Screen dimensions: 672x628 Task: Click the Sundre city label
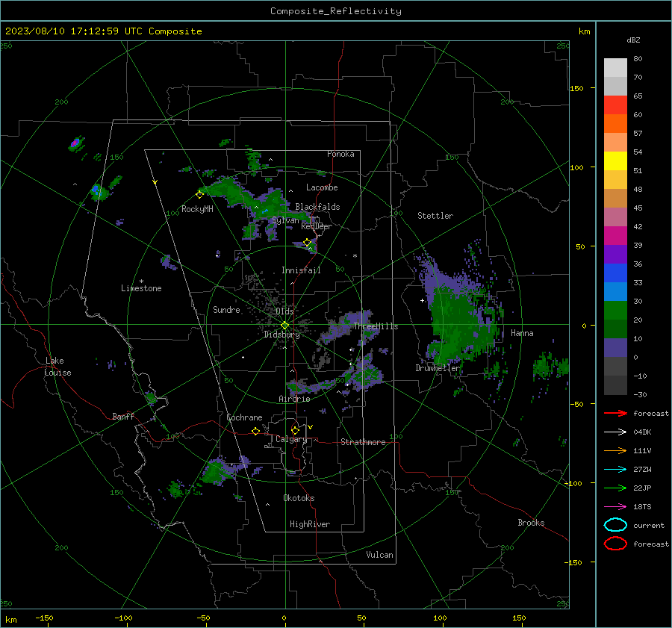[226, 310]
